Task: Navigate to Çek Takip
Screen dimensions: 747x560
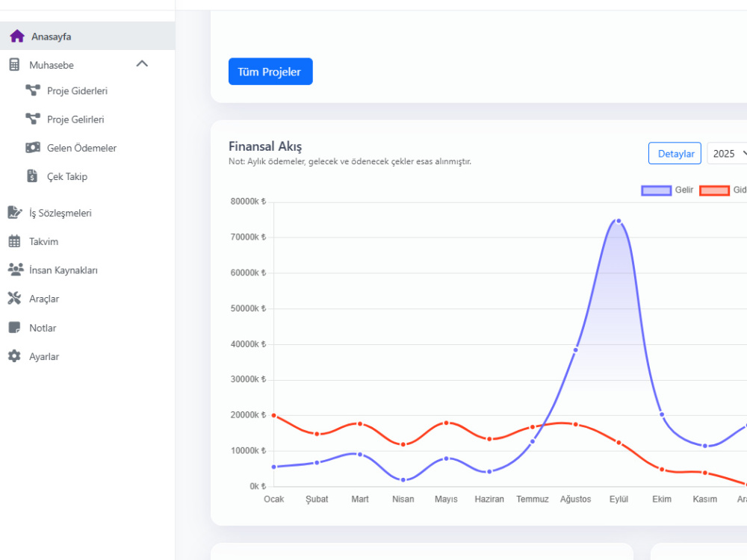Action: (x=67, y=177)
